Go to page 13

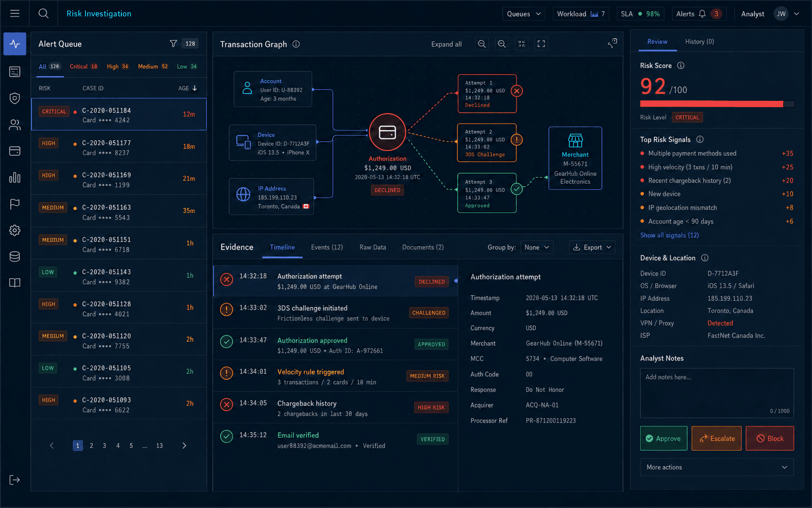click(x=159, y=446)
